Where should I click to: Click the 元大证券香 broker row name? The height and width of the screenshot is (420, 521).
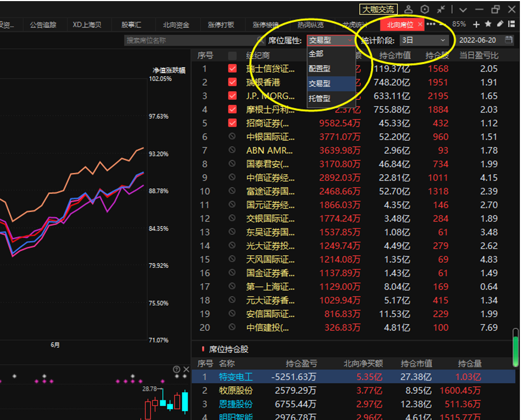[x=270, y=300]
